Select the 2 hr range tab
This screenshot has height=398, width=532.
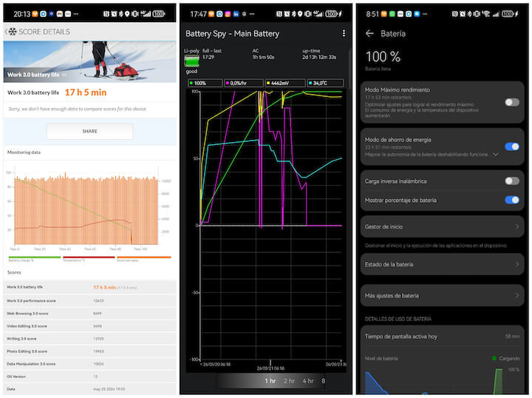[289, 381]
